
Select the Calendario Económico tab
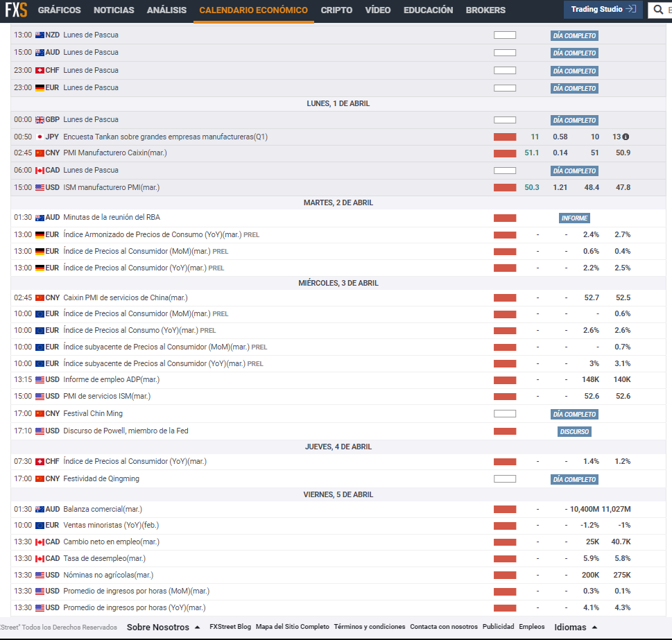(253, 10)
